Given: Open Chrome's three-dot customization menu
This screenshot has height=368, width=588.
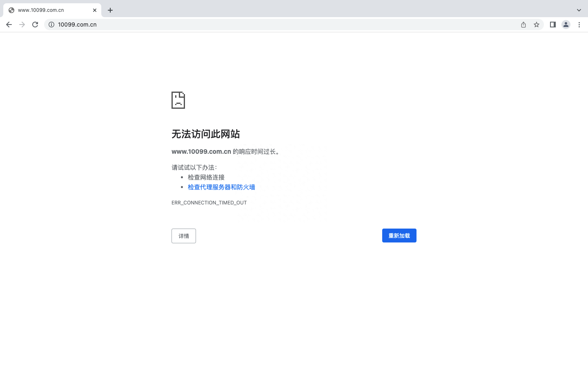Looking at the screenshot, I should (x=579, y=25).
